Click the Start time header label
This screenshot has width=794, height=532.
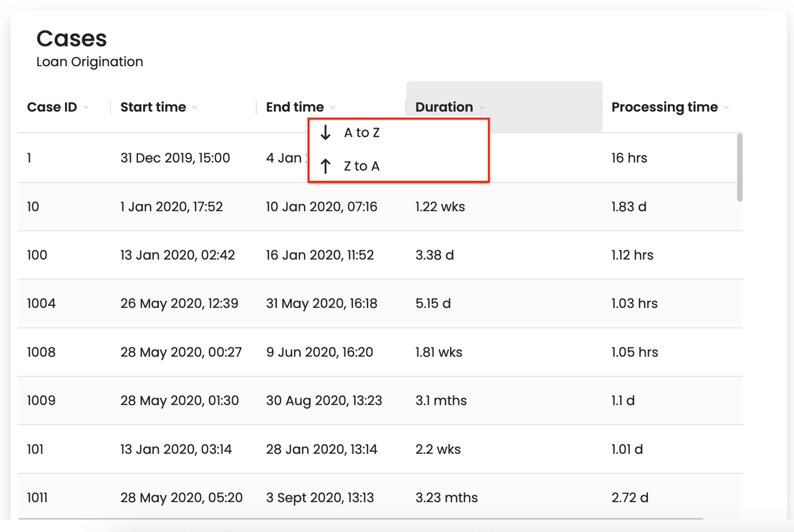(153, 107)
